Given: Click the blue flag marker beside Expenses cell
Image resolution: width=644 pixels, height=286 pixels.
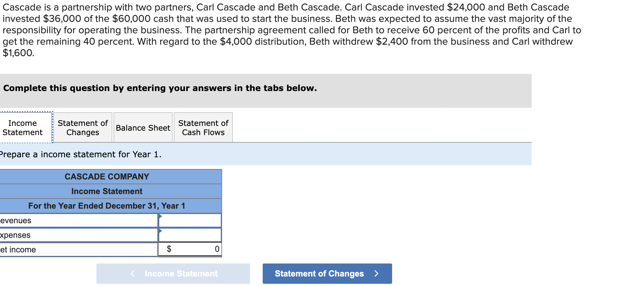Looking at the screenshot, I should point(161,231).
